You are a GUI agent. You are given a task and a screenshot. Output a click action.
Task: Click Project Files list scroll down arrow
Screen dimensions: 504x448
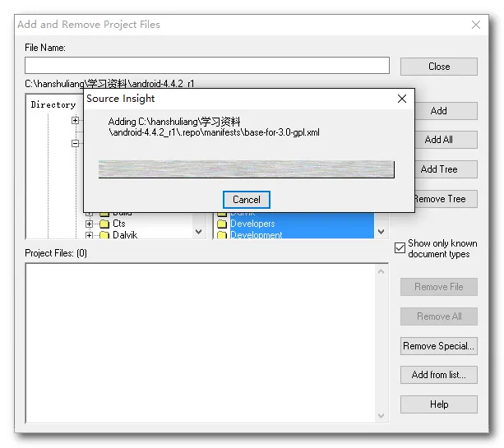pos(381,416)
